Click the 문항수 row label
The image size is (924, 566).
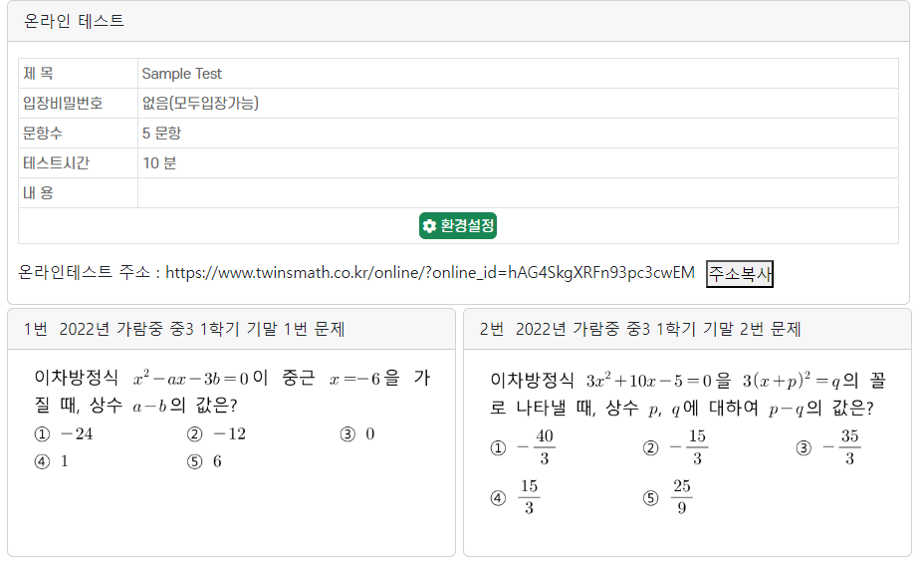(x=43, y=134)
